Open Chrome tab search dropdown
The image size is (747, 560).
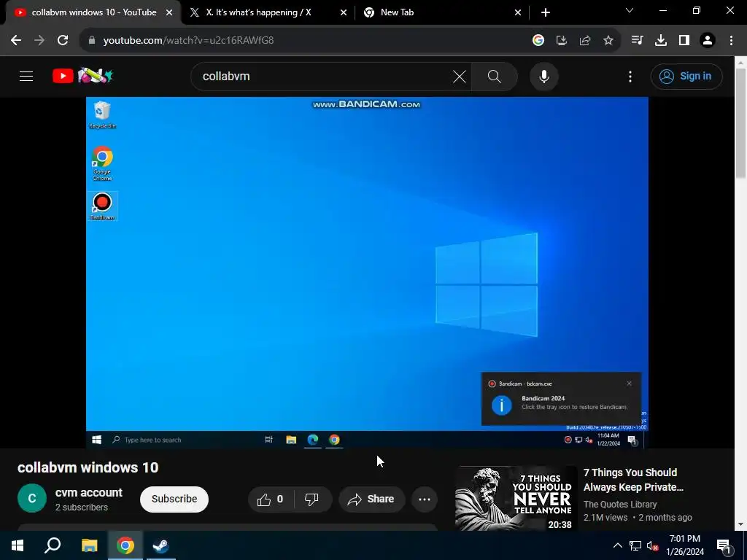tap(630, 10)
